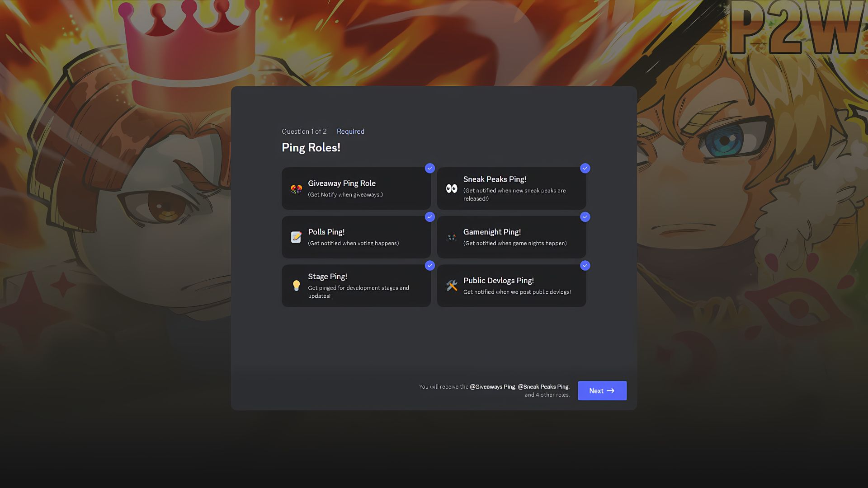
Task: Click the arrow icon inside the Next button
Action: 611,390
